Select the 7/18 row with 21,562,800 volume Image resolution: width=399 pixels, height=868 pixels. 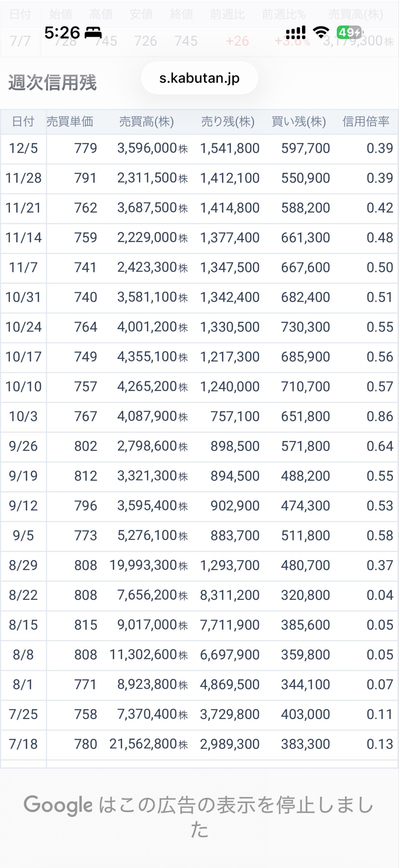(x=199, y=744)
